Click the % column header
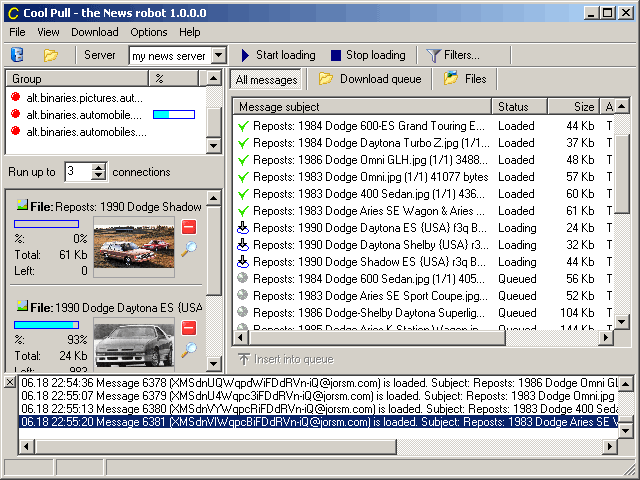 point(174,78)
